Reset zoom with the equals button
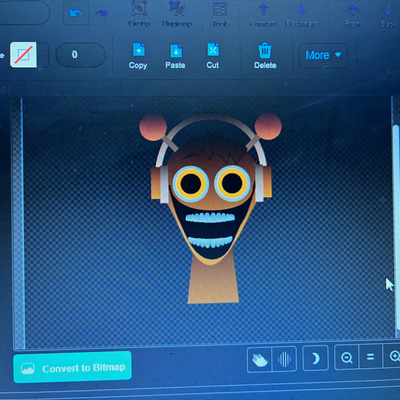The image size is (400, 400). click(x=371, y=357)
